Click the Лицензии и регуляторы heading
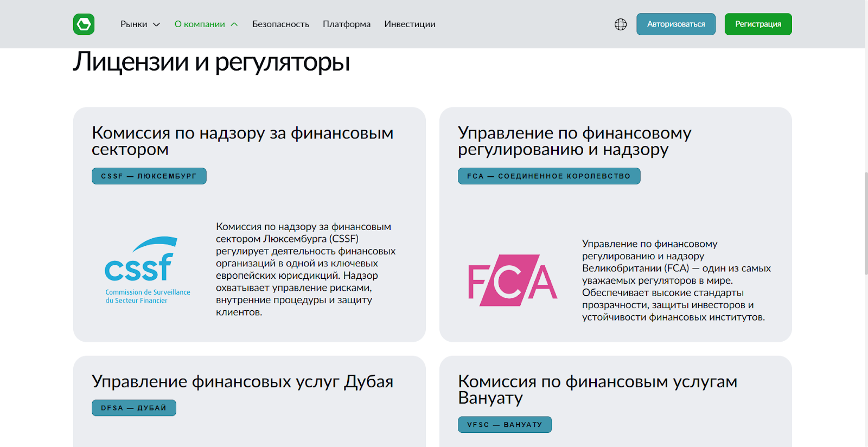This screenshot has width=868, height=447. (211, 62)
